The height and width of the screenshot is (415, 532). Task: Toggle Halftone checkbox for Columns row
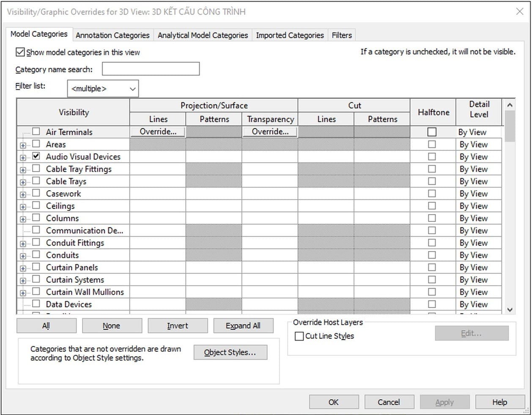coord(432,218)
